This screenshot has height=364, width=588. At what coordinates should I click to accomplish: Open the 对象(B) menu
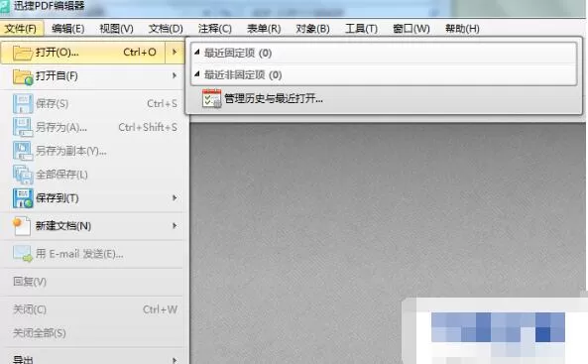[x=312, y=29]
